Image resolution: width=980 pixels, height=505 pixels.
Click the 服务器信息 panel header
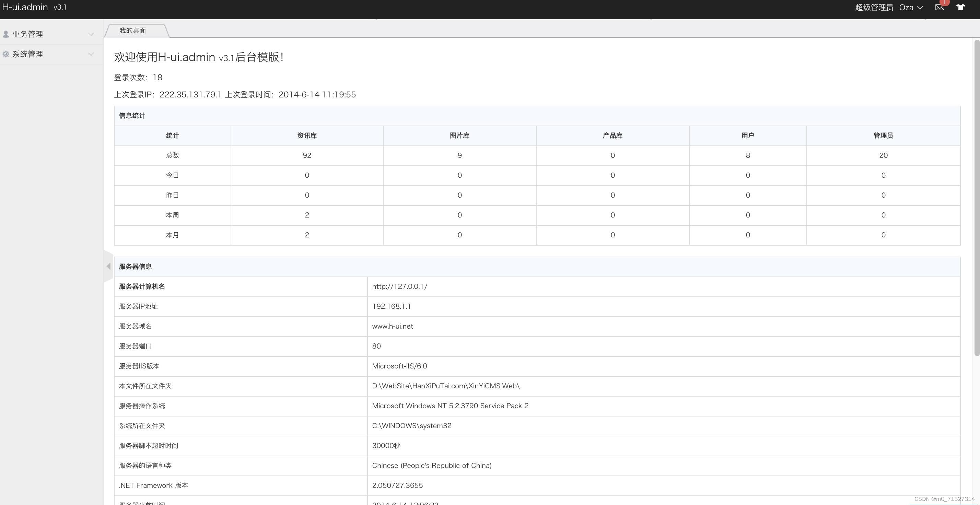coord(135,267)
